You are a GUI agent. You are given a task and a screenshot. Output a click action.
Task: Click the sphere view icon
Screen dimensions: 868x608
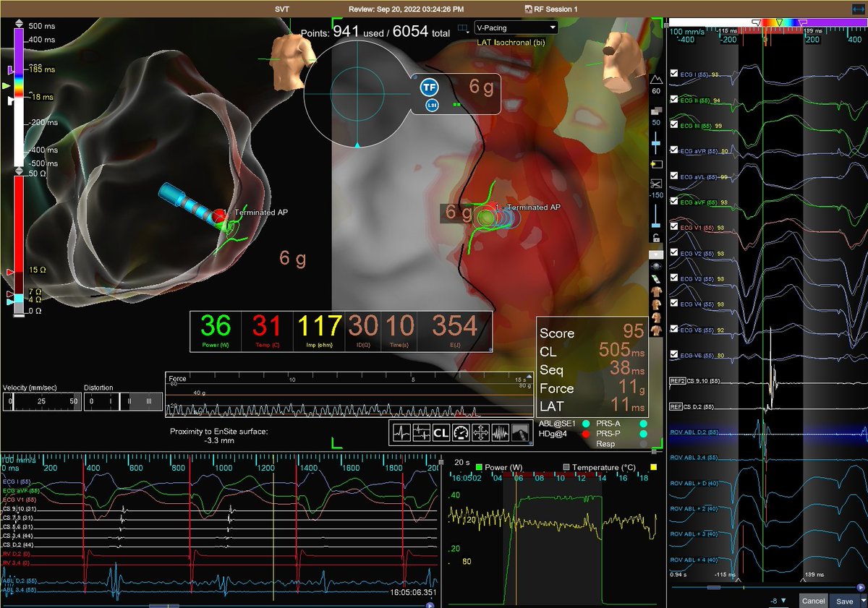click(656, 267)
